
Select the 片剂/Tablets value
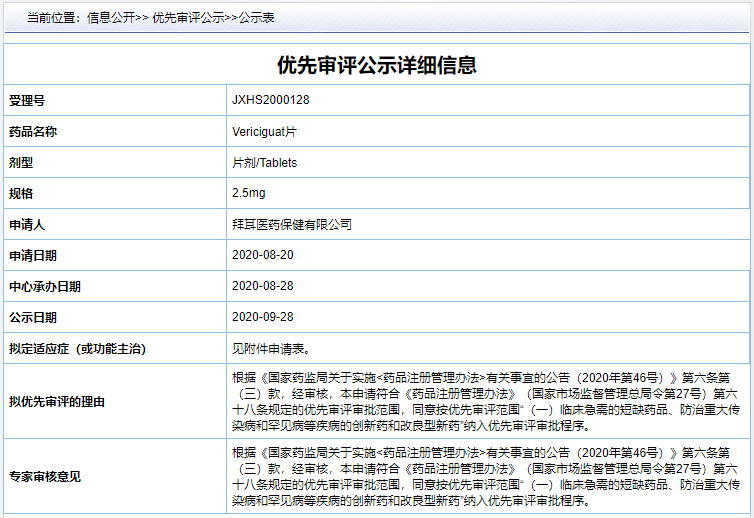(264, 163)
